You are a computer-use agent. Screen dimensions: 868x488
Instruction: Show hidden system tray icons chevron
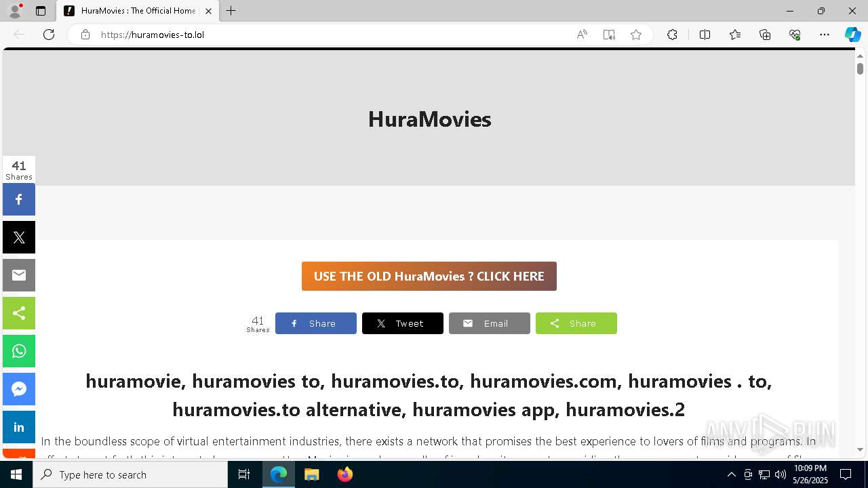pyautogui.click(x=731, y=474)
